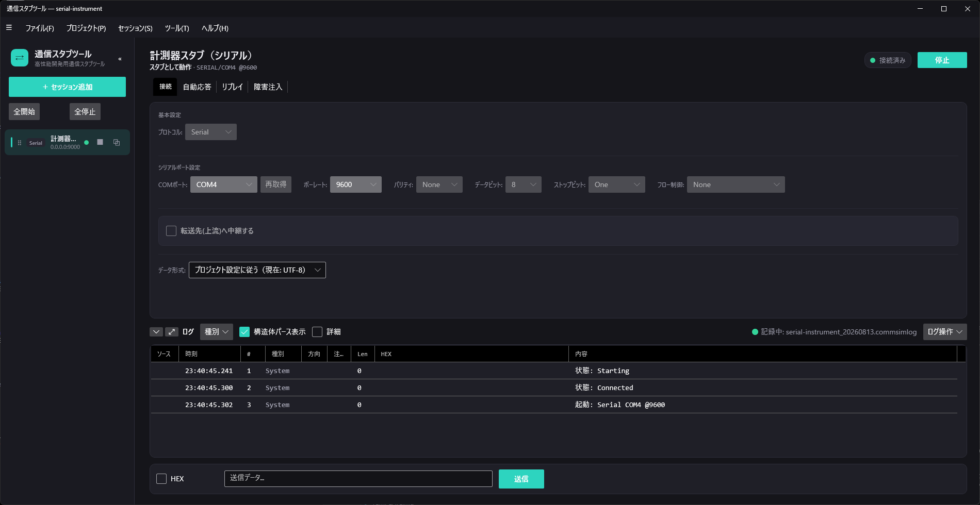The height and width of the screenshot is (505, 980).
Task: Open the ログ操作 dropdown
Action: tap(945, 332)
